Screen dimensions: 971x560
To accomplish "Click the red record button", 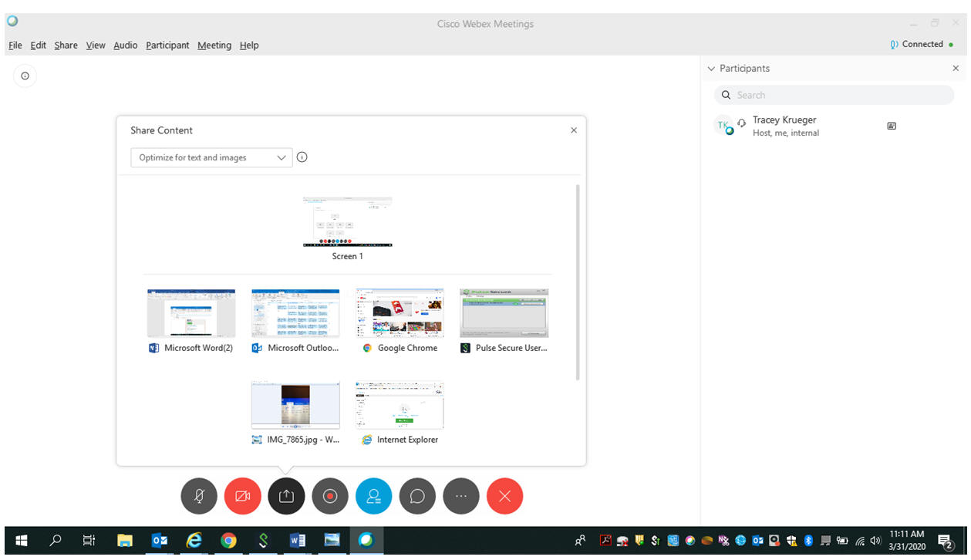I will pos(330,496).
